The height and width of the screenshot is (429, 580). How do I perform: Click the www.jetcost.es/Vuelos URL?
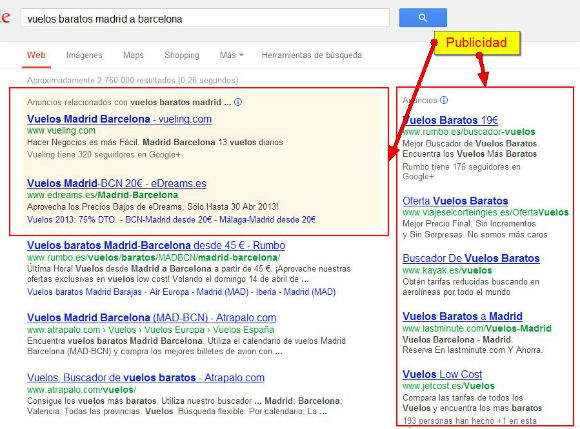coord(448,386)
